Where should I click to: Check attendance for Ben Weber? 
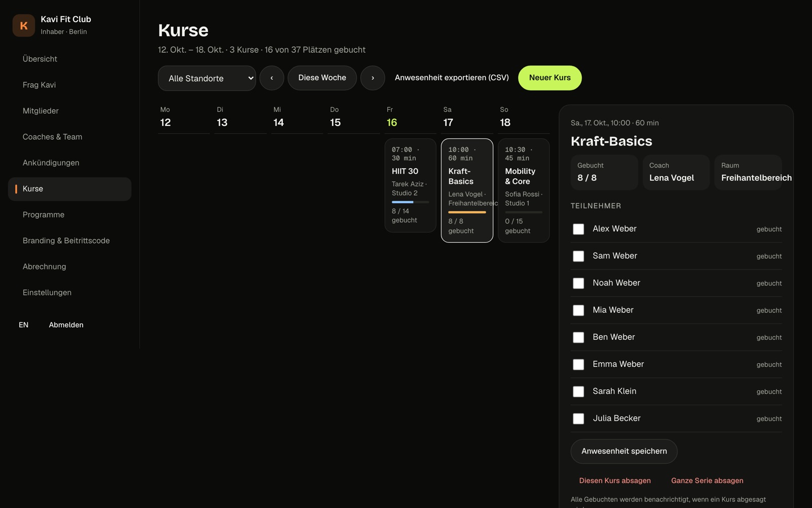coord(579,337)
